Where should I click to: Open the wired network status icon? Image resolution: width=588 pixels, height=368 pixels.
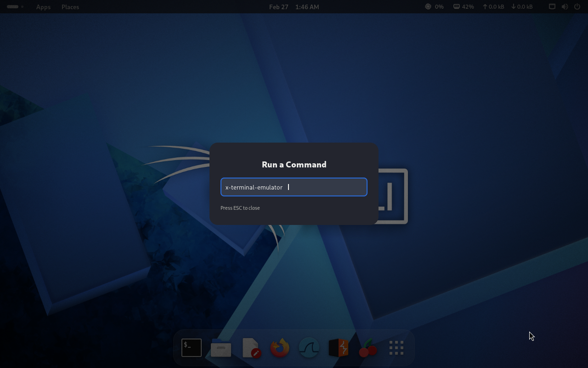pos(552,7)
